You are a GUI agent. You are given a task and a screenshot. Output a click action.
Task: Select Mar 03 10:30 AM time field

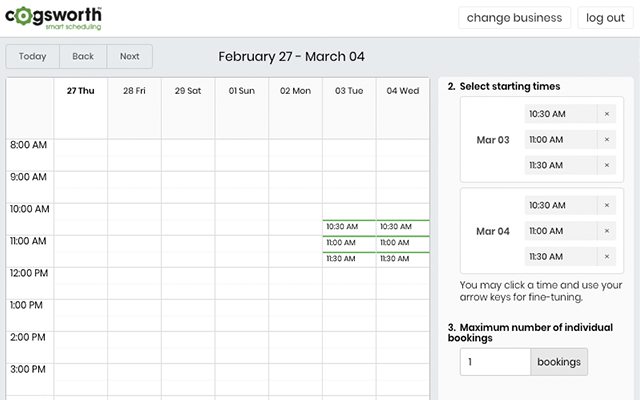tap(560, 114)
